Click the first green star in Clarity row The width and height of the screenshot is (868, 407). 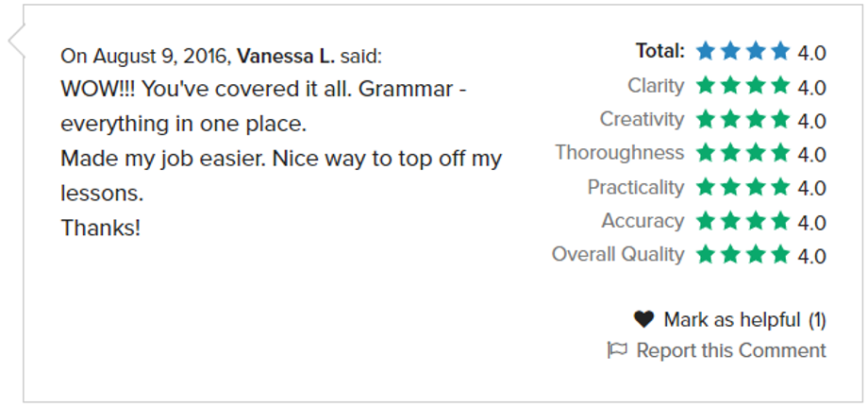pyautogui.click(x=706, y=85)
